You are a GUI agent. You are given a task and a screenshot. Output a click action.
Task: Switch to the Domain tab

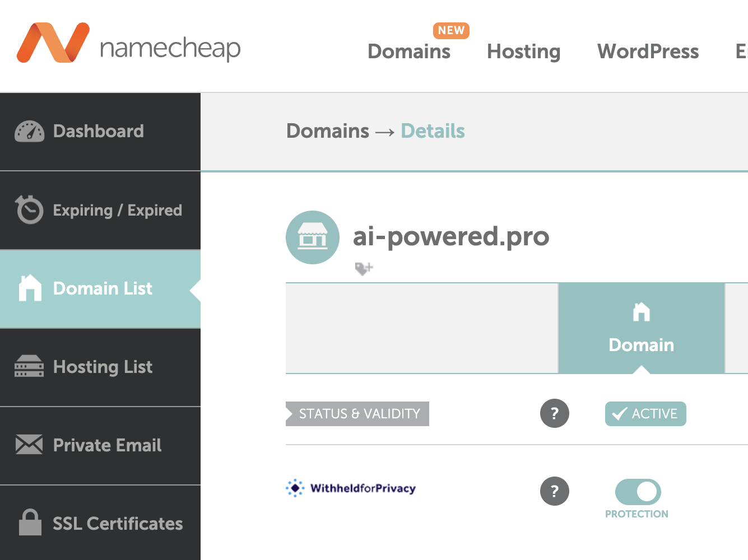[x=642, y=328]
